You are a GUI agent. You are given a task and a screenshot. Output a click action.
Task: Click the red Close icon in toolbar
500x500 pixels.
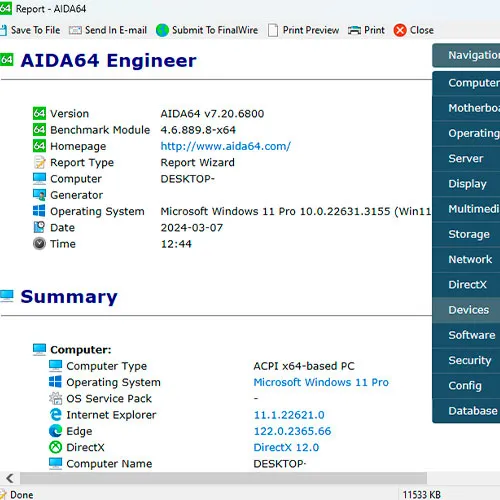tap(400, 30)
